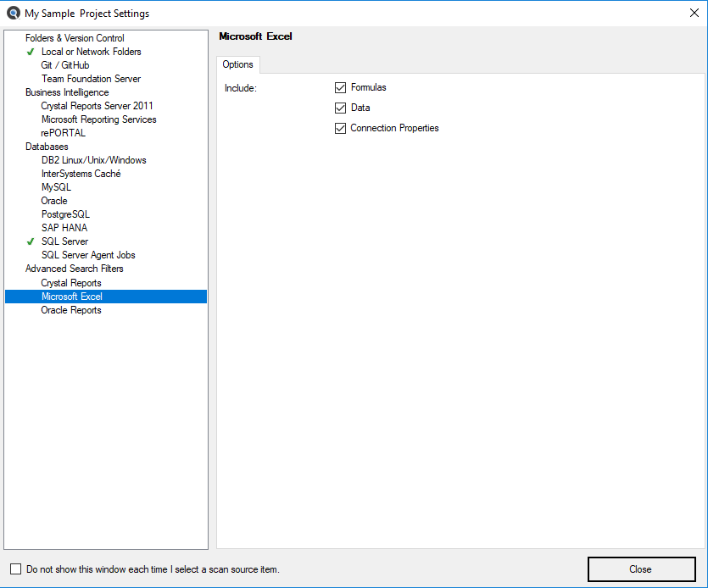Select highlighted Microsoft Excel item
708x588 pixels.
[106, 297]
